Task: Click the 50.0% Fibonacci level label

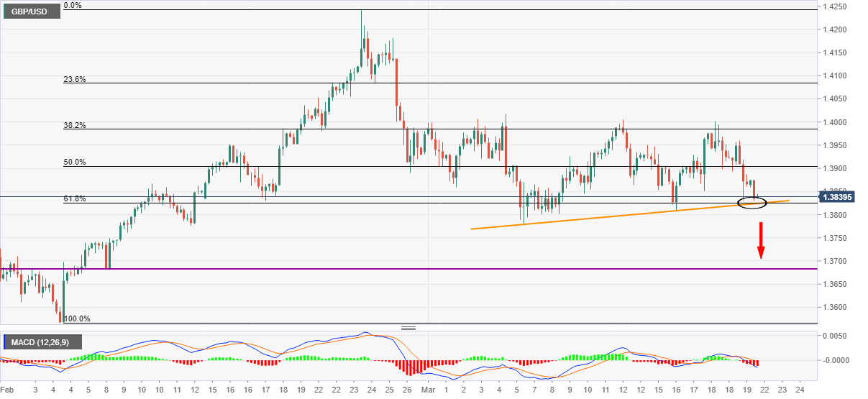Action: (75, 162)
